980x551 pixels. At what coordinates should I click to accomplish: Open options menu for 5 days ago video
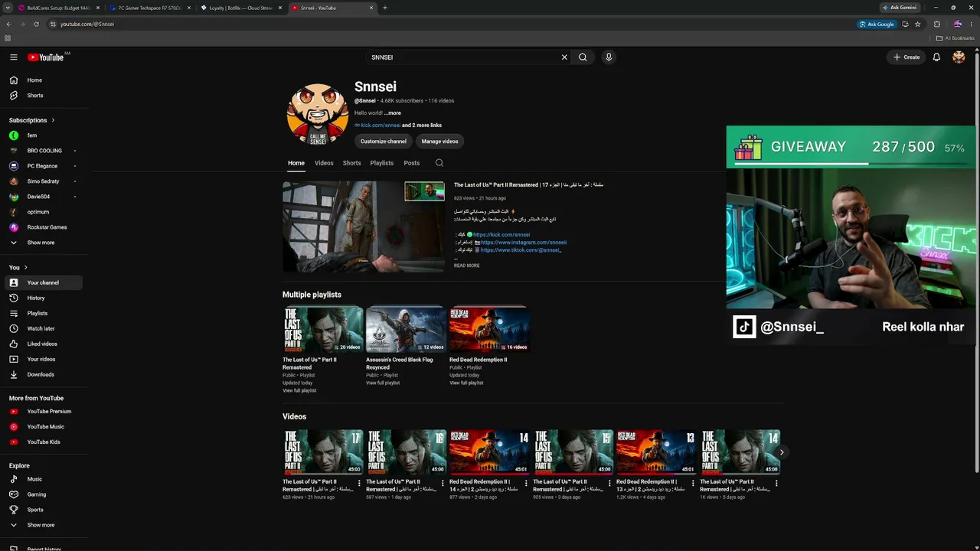(x=776, y=483)
